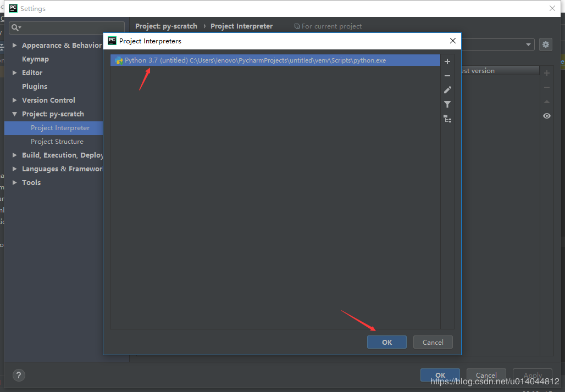Expand the Appearance & Behavior section
Screen dimensions: 565x392
pyautogui.click(x=14, y=46)
